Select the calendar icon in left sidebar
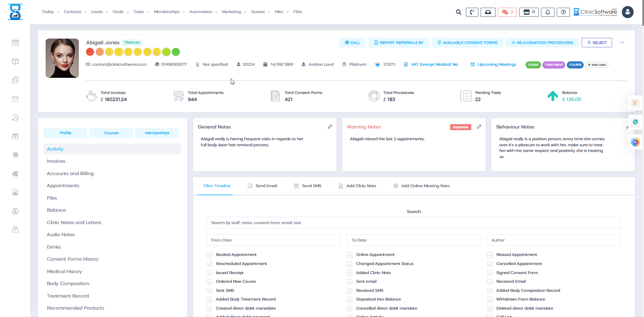 (15, 43)
